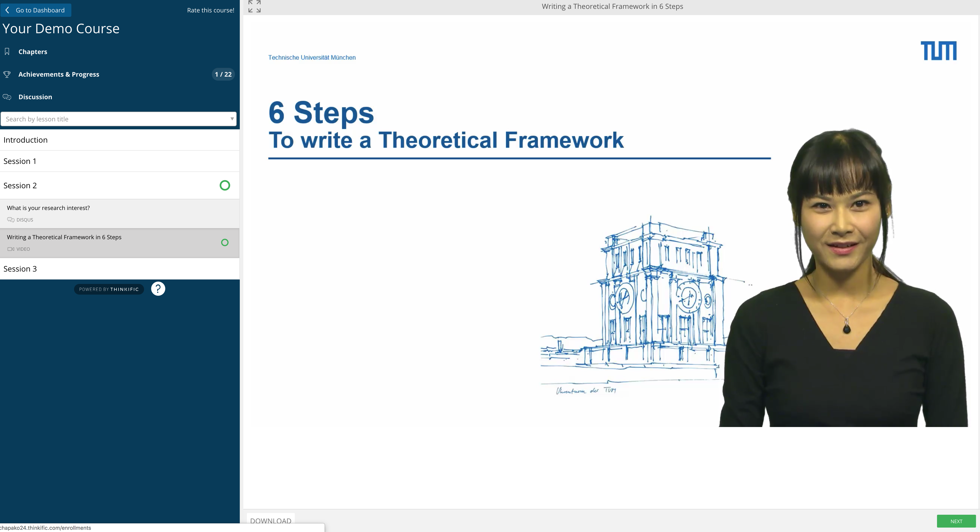The height and width of the screenshot is (532, 980).
Task: Click the 1 / 22 progress badge
Action: pyautogui.click(x=223, y=74)
